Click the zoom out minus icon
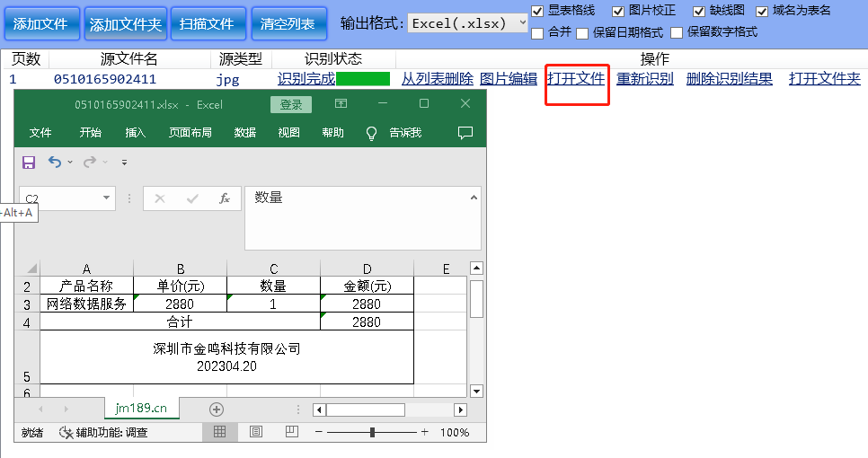 click(319, 432)
